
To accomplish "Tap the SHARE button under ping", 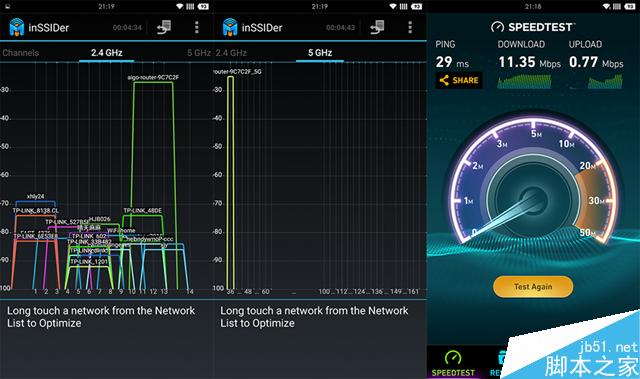I will 459,80.
